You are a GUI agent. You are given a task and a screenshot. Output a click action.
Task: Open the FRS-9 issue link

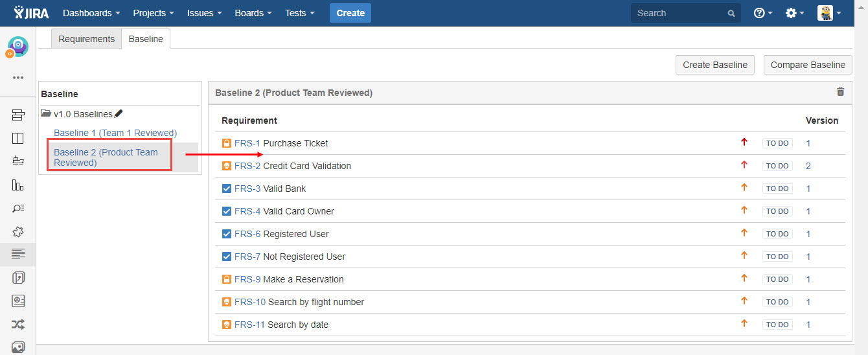click(x=247, y=279)
